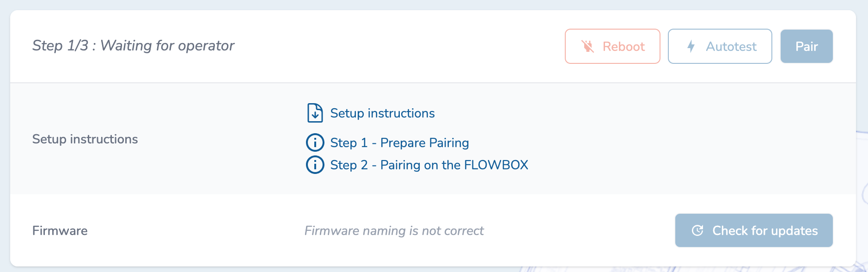This screenshot has height=272, width=868.
Task: Click the circular refresh icon in Check for updates
Action: click(697, 230)
